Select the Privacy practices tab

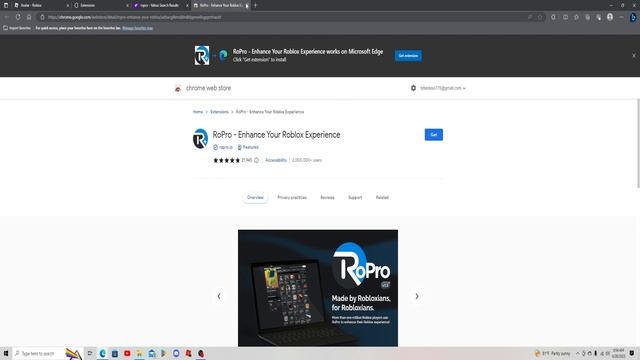pos(292,198)
